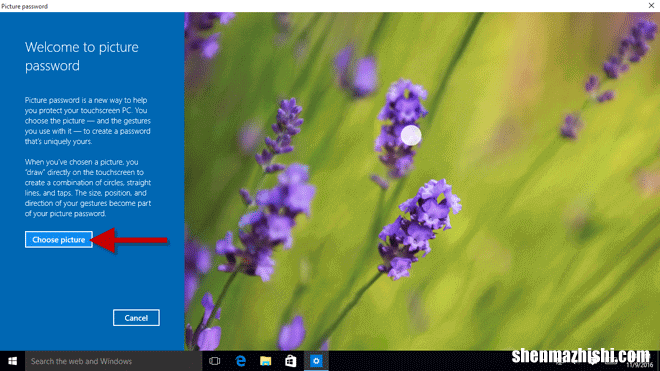Click the Choose picture button
Image resolution: width=660 pixels, height=371 pixels.
pos(59,240)
